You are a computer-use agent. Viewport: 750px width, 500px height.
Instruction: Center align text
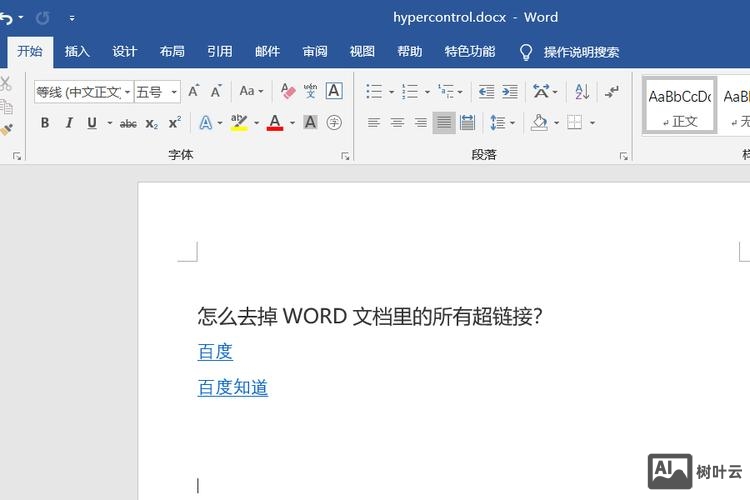click(x=397, y=123)
